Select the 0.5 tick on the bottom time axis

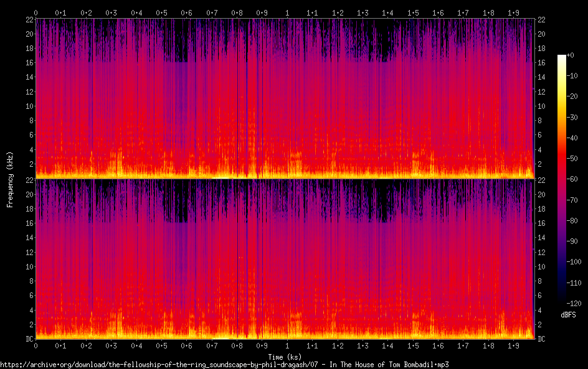[161, 346]
